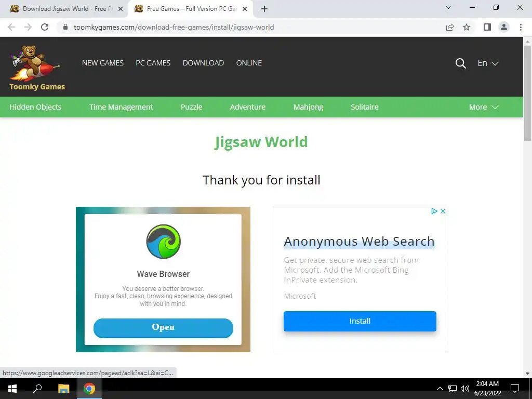Image resolution: width=532 pixels, height=399 pixels.
Task: Open the notification center icon
Action: (515, 389)
